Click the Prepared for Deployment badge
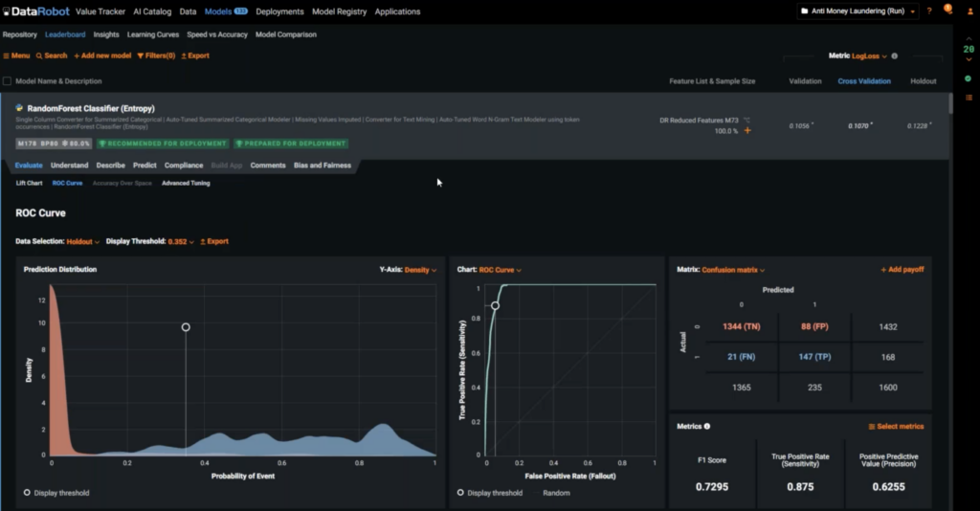Screen dimensions: 980x511 [291, 144]
